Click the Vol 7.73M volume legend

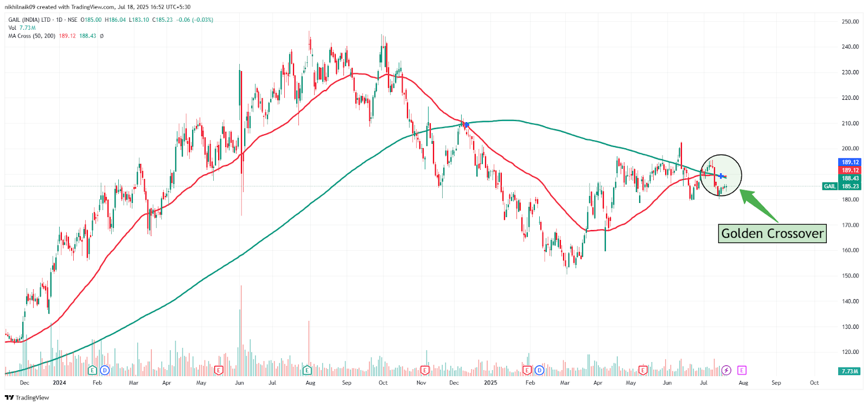(x=22, y=28)
